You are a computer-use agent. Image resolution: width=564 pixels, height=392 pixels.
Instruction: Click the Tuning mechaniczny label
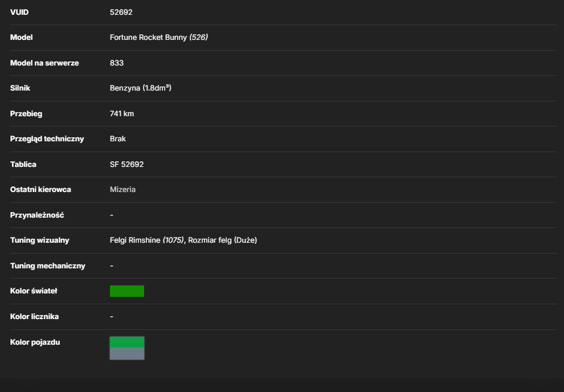[x=48, y=266]
